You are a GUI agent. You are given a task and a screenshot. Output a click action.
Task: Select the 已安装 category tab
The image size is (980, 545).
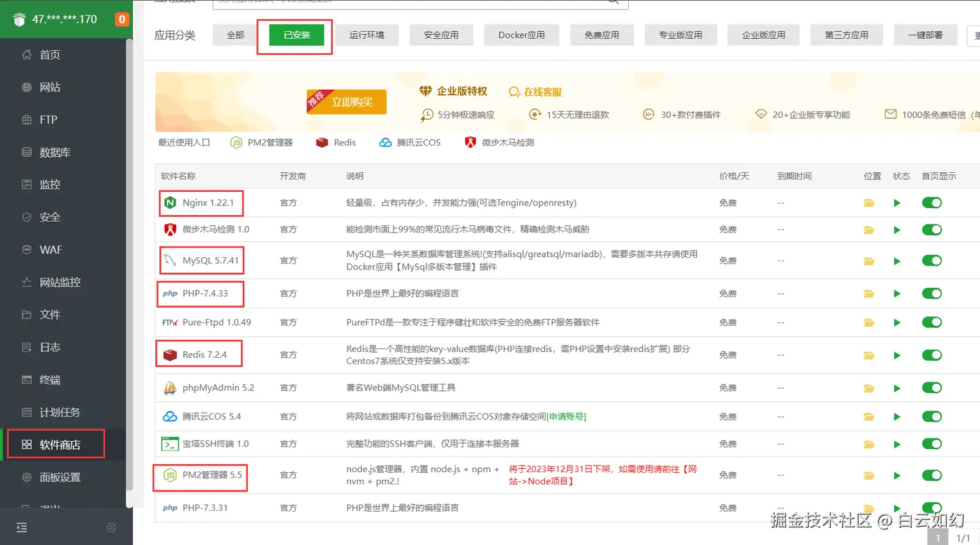[297, 35]
